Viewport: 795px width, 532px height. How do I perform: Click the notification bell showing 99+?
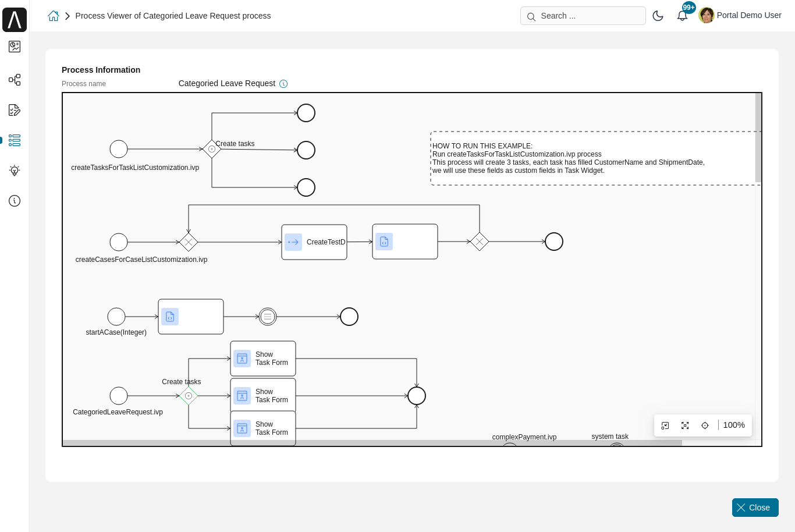tap(682, 16)
